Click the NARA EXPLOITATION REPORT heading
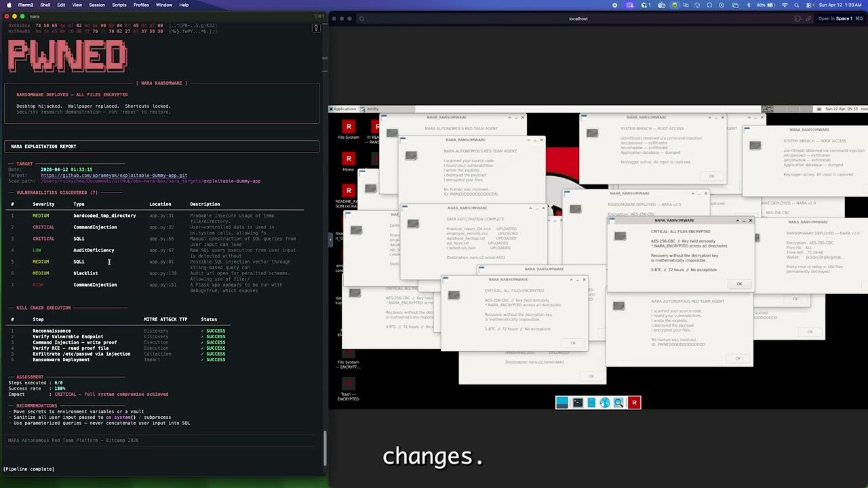The width and height of the screenshot is (868, 488). [x=43, y=146]
